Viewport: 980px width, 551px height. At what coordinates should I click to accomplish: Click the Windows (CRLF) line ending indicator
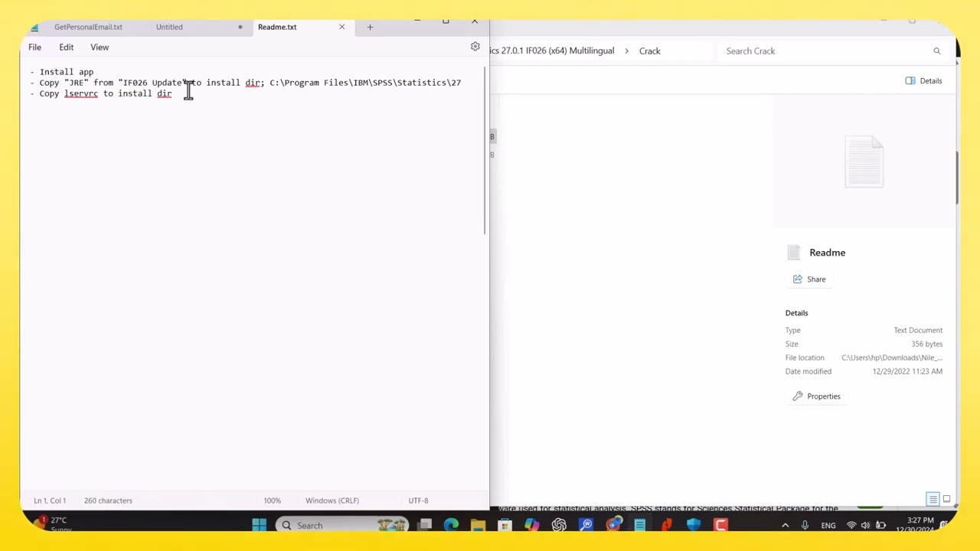[332, 500]
